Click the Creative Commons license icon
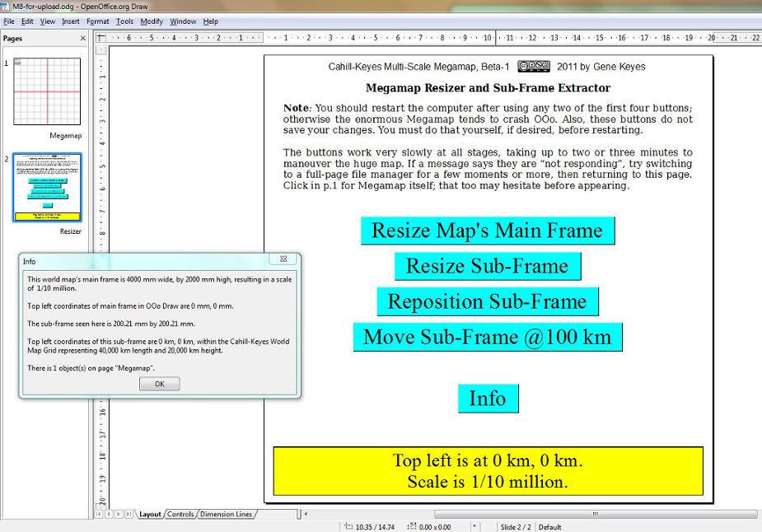 coord(534,67)
